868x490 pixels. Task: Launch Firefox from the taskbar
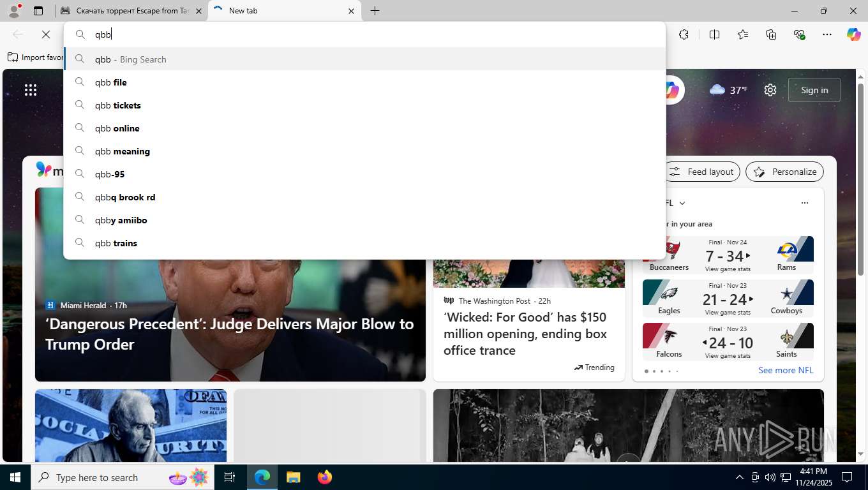point(325,477)
